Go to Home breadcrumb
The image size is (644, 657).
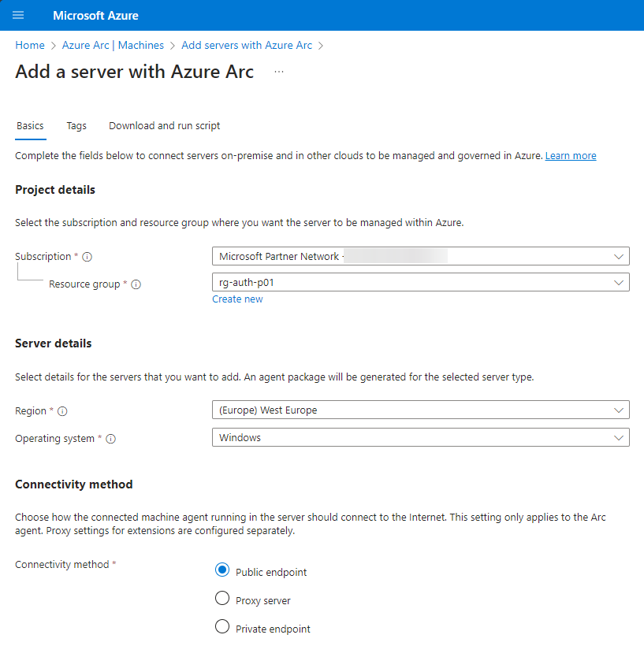click(30, 45)
